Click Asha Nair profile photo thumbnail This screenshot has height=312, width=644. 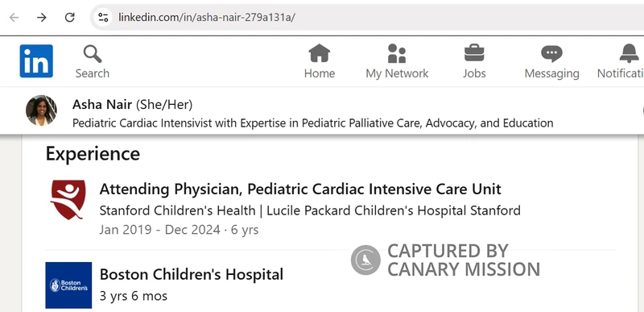(x=41, y=110)
